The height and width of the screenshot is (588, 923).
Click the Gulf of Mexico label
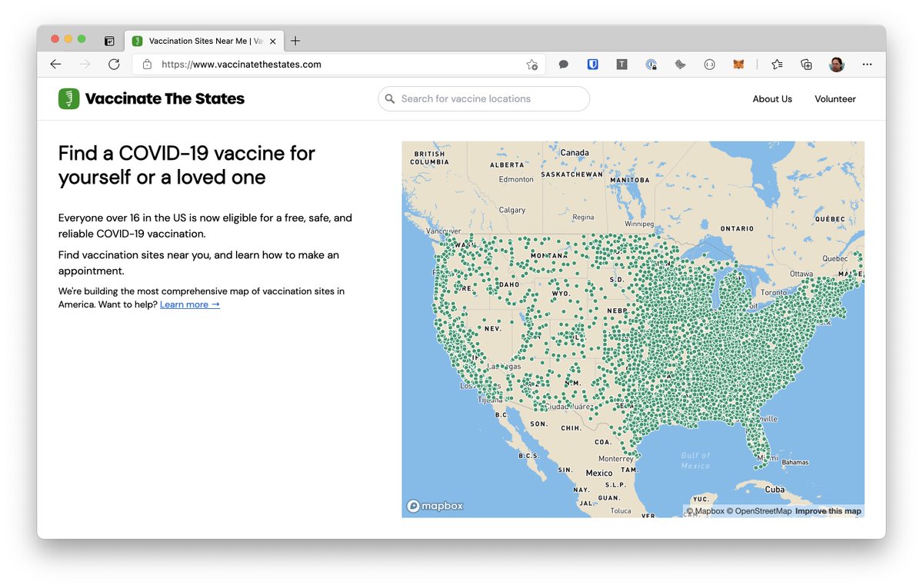click(695, 460)
